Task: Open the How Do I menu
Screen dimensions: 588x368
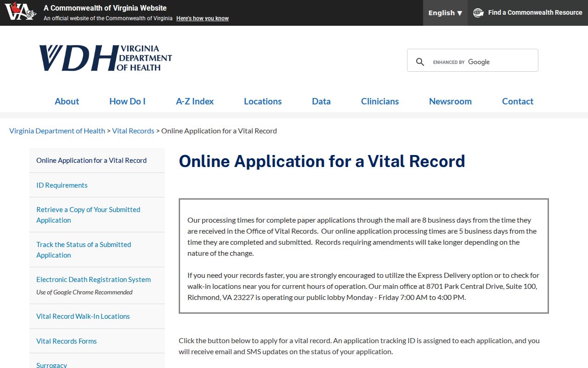Action: tap(127, 101)
